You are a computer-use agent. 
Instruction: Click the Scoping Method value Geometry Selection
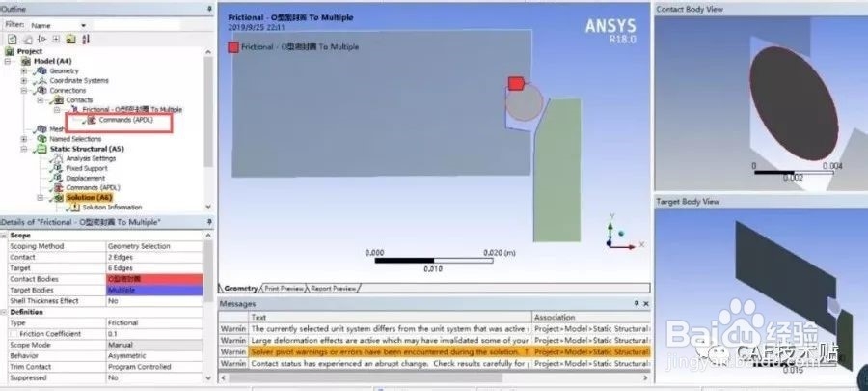point(154,246)
